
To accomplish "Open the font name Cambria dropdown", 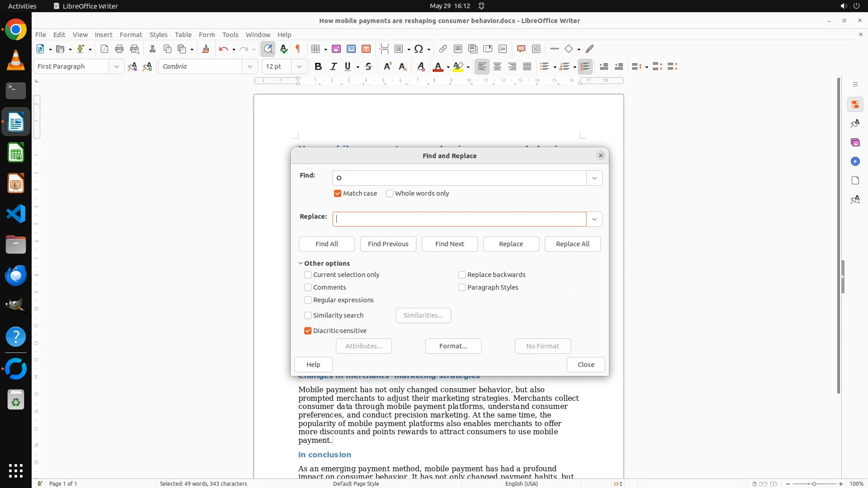I will click(x=250, y=66).
